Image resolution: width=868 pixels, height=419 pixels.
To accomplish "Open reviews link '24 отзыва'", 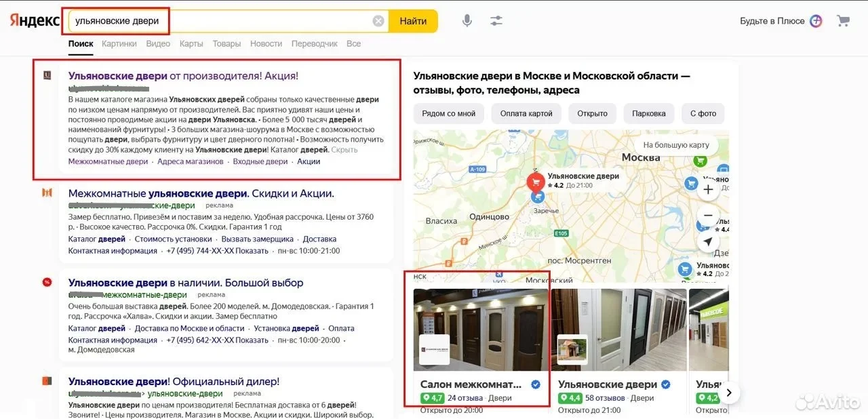I will point(465,398).
